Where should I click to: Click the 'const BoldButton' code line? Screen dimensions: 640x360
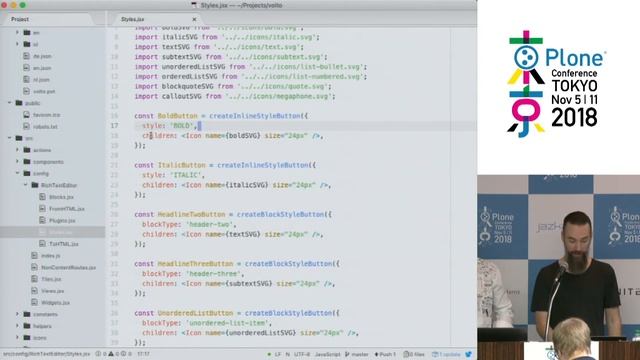point(221,116)
